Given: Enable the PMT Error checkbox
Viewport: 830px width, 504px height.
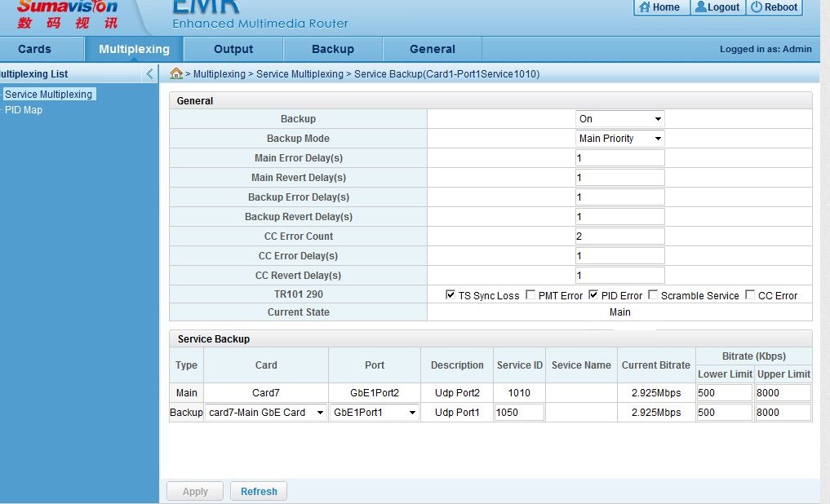Looking at the screenshot, I should pyautogui.click(x=530, y=295).
